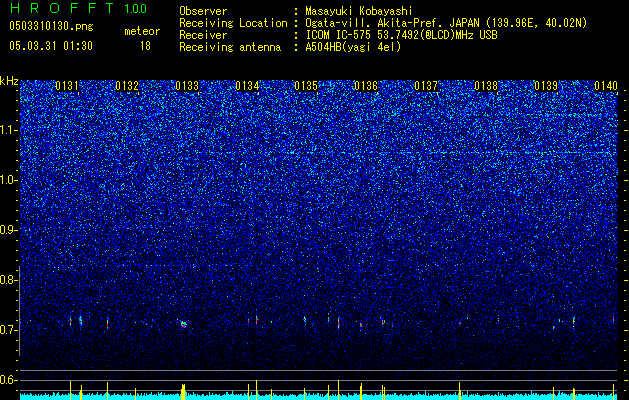Click the meteor count value 18
This screenshot has width=629, height=400.
(x=145, y=46)
